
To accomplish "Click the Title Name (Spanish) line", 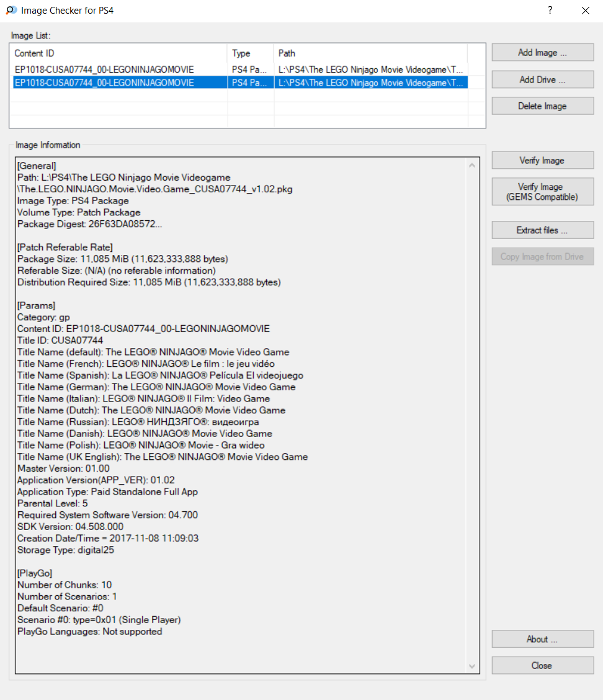I will 160,375.
